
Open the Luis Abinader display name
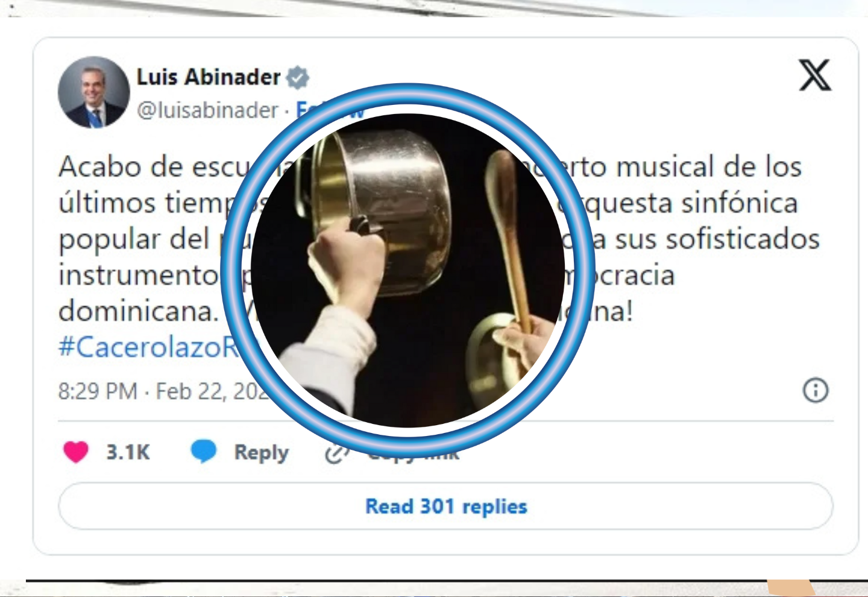[x=209, y=77]
